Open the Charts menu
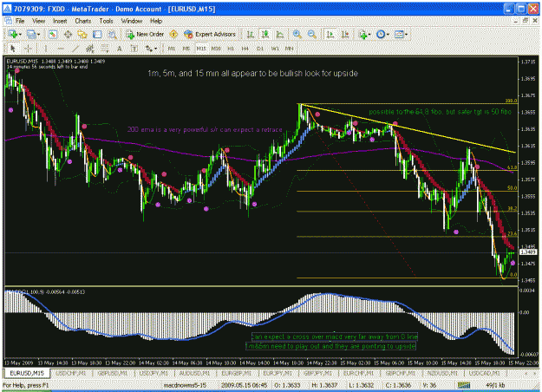The image size is (542, 392). pyautogui.click(x=83, y=21)
